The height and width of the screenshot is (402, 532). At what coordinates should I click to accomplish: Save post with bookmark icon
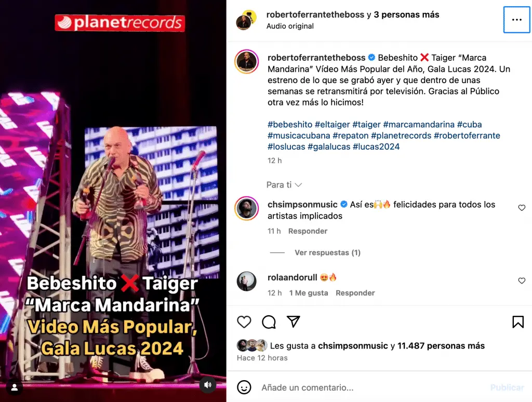coord(518,322)
